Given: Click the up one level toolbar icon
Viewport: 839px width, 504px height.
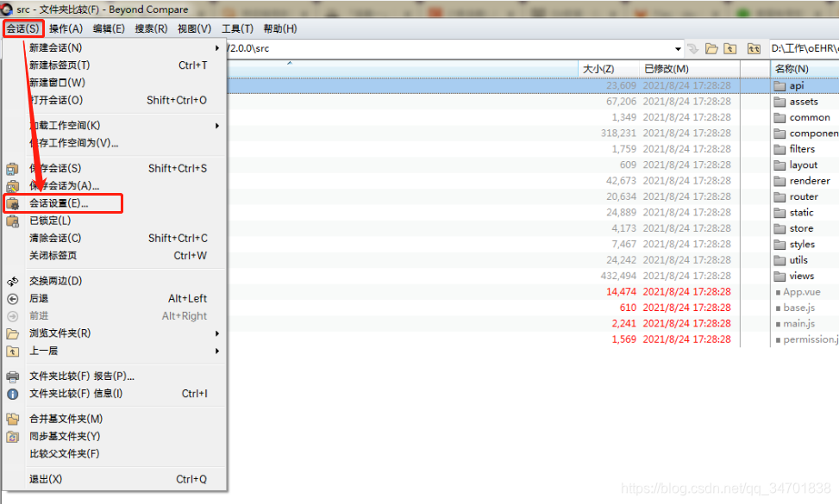Looking at the screenshot, I should (729, 48).
